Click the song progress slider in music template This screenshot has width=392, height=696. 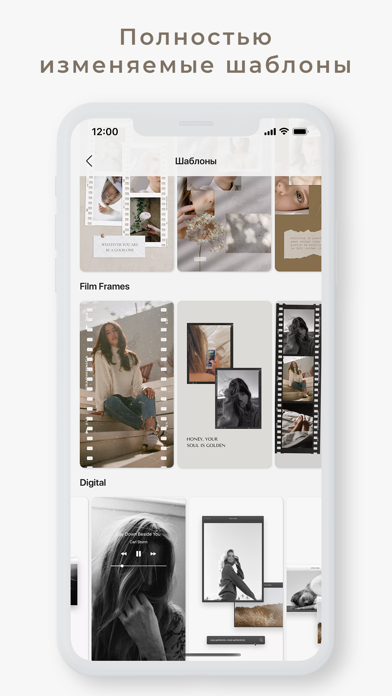tap(139, 566)
